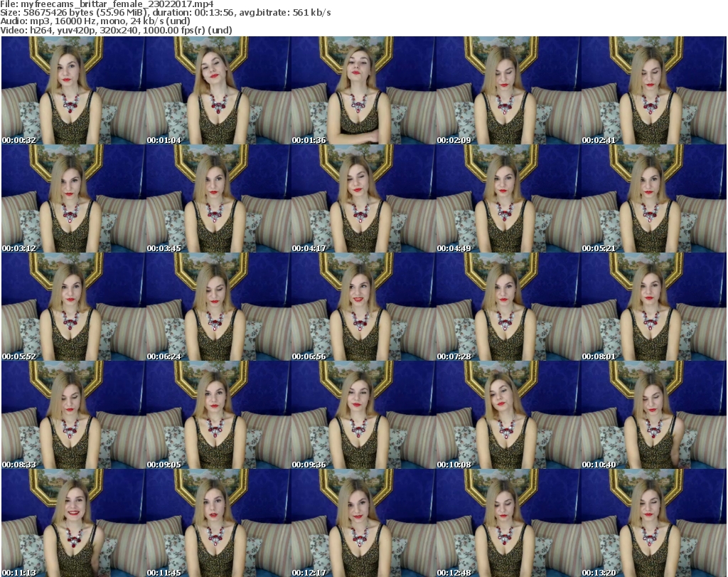Select the thumbnail stamped 00:01:04
The height and width of the screenshot is (577, 728).
[x=219, y=90]
